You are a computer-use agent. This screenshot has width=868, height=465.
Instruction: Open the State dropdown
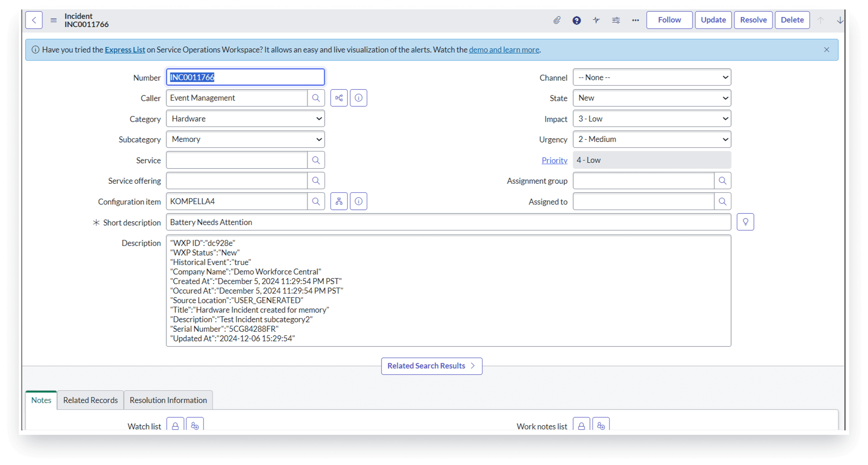652,98
